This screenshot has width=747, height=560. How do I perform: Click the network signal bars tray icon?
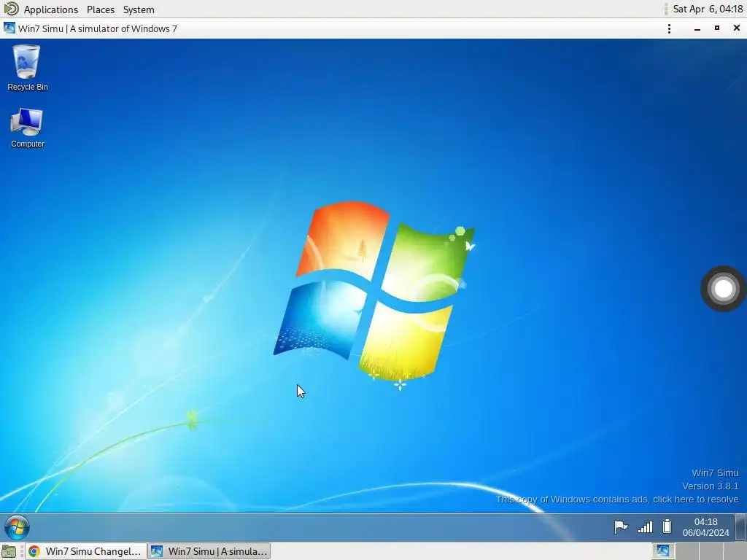click(645, 526)
